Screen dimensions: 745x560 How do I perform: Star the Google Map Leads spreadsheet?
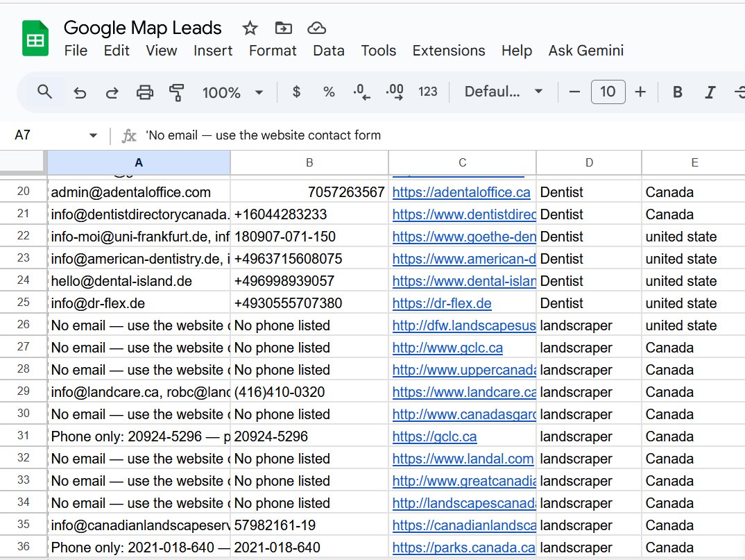[249, 28]
